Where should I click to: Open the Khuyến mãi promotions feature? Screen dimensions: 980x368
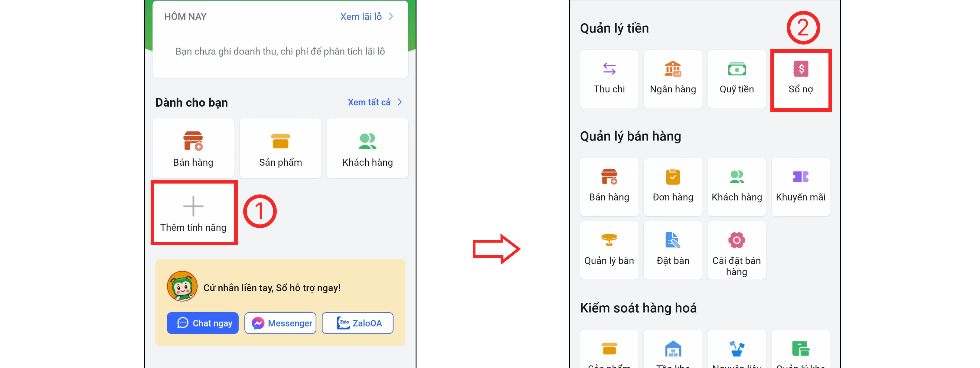[x=801, y=187]
